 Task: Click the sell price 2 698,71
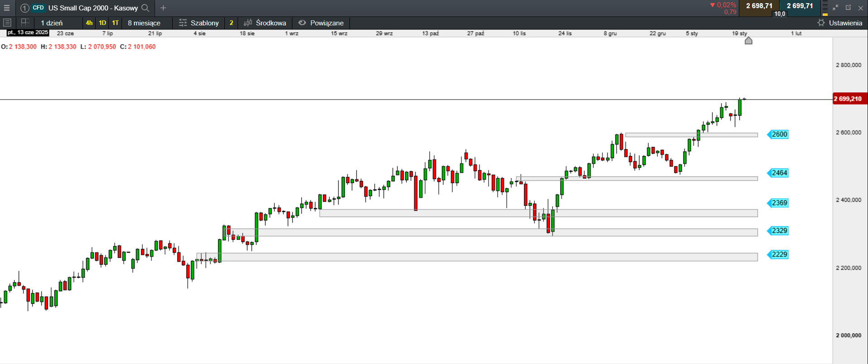point(759,6)
